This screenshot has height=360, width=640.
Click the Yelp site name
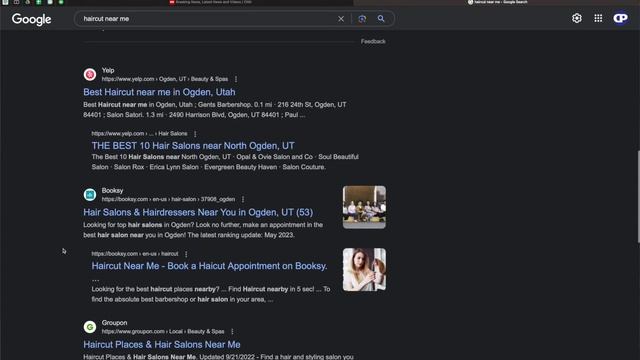(x=108, y=70)
